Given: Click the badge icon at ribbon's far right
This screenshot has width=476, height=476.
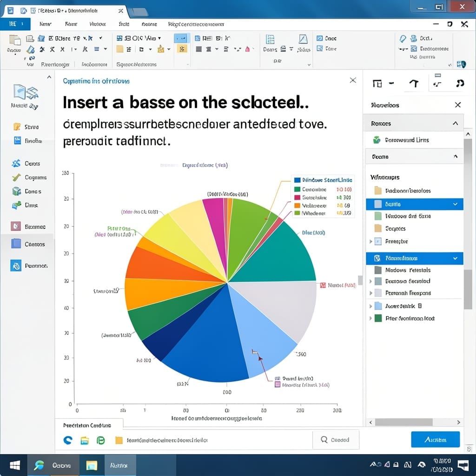Looking at the screenshot, I should click(461, 64).
